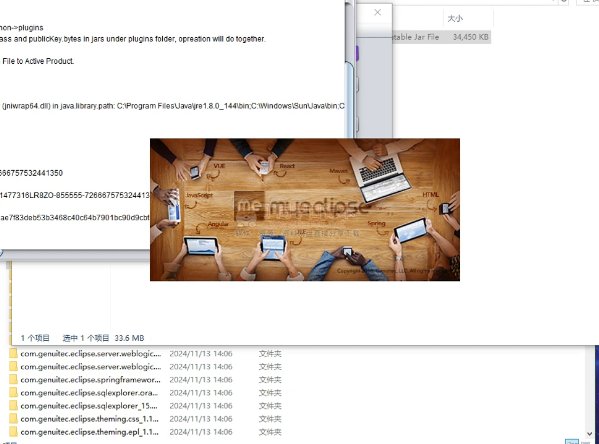This screenshot has height=444, width=599.
Task: Click folder icon of com.genuitec.eclipse.springframewor... row
Action: pos(13,379)
